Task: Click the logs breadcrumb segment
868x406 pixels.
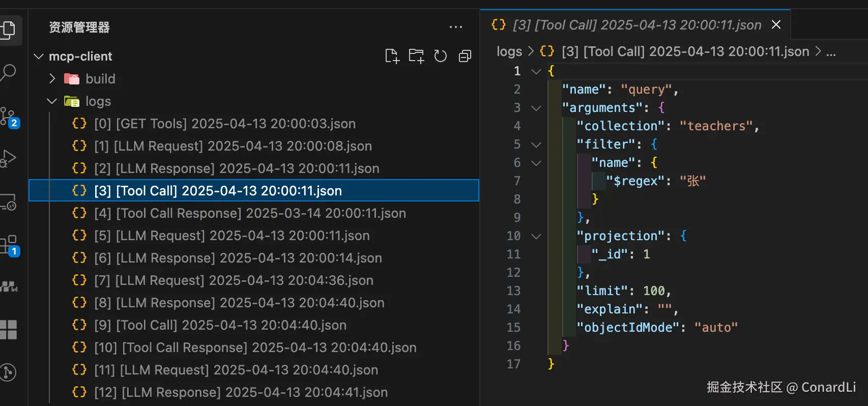Action: tap(509, 51)
